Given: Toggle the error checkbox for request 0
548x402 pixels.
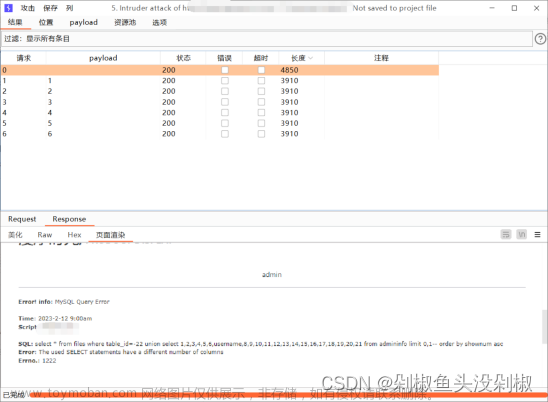Looking at the screenshot, I should 225,70.
